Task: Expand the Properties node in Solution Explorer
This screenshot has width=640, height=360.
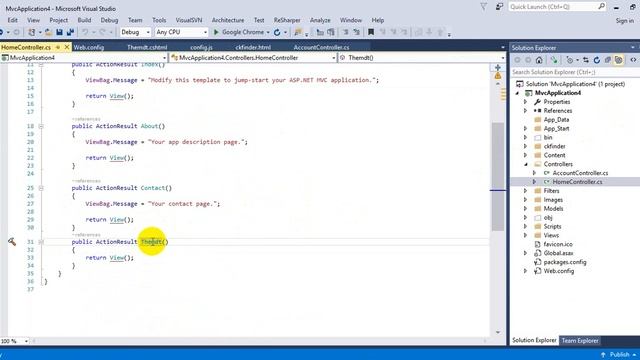Action: [526, 102]
